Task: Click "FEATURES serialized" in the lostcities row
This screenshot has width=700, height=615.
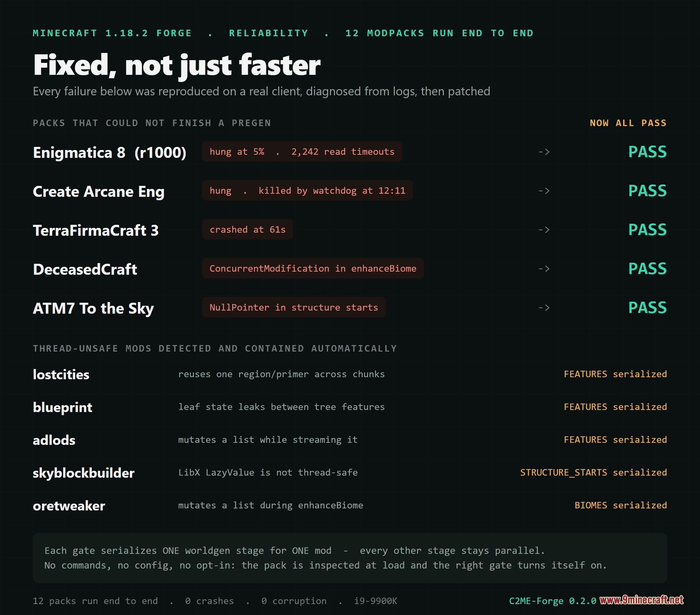Action: coord(615,374)
